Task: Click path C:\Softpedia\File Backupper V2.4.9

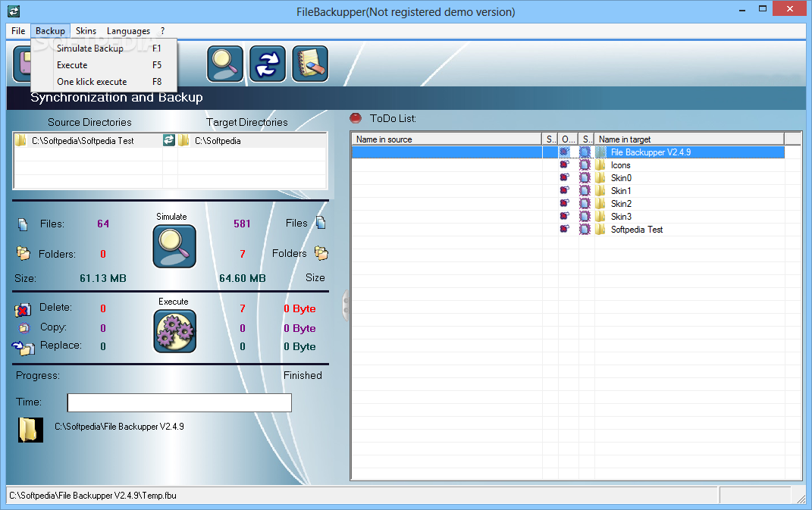Action: click(119, 427)
